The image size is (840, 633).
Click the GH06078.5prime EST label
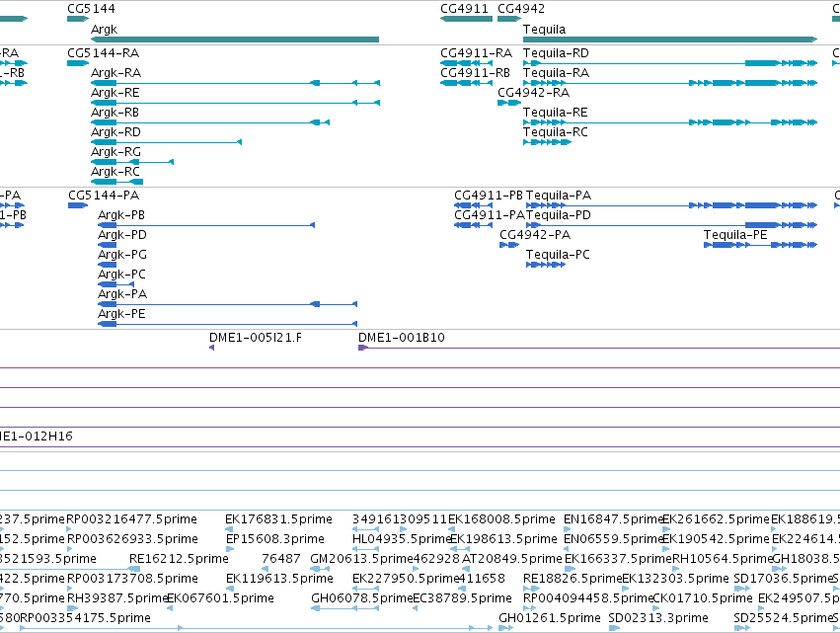click(x=361, y=598)
